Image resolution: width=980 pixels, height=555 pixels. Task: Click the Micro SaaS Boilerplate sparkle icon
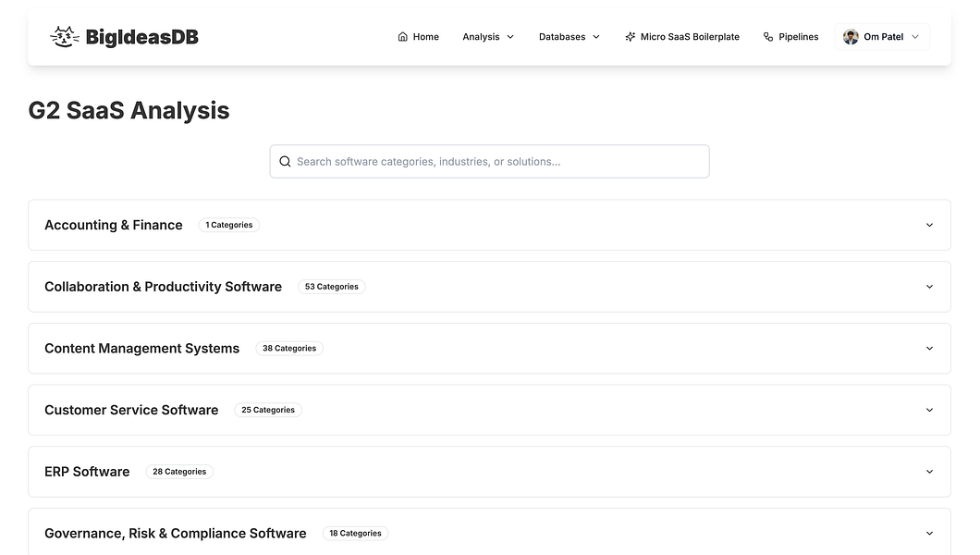631,37
